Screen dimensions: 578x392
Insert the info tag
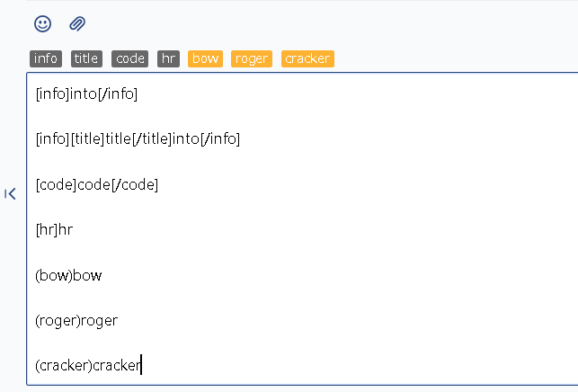point(46,58)
